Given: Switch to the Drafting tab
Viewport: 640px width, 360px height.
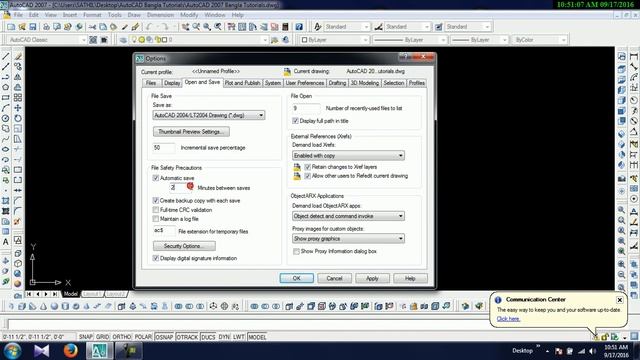Looking at the screenshot, I should 337,83.
